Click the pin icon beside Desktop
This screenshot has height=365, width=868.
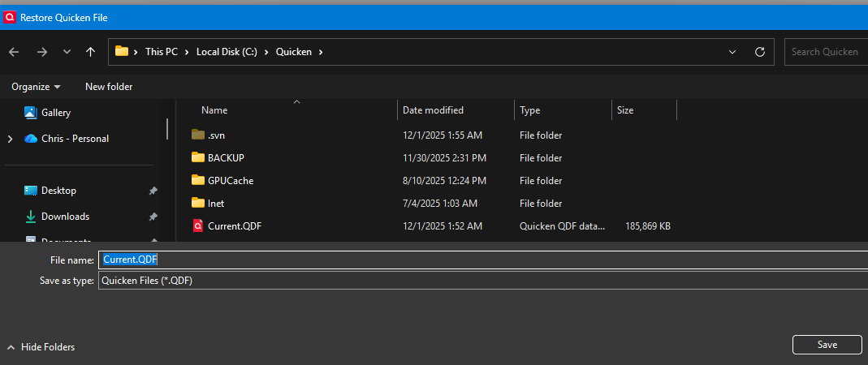tap(153, 191)
